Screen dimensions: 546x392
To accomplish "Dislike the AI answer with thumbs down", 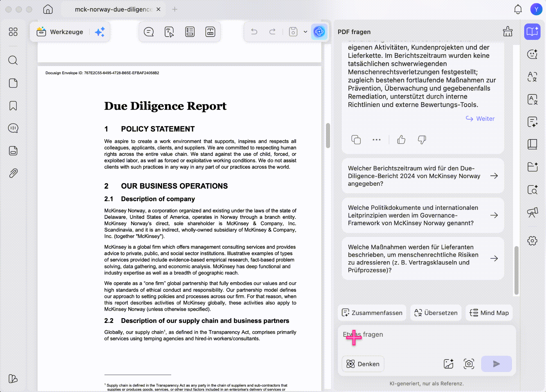I will point(422,140).
